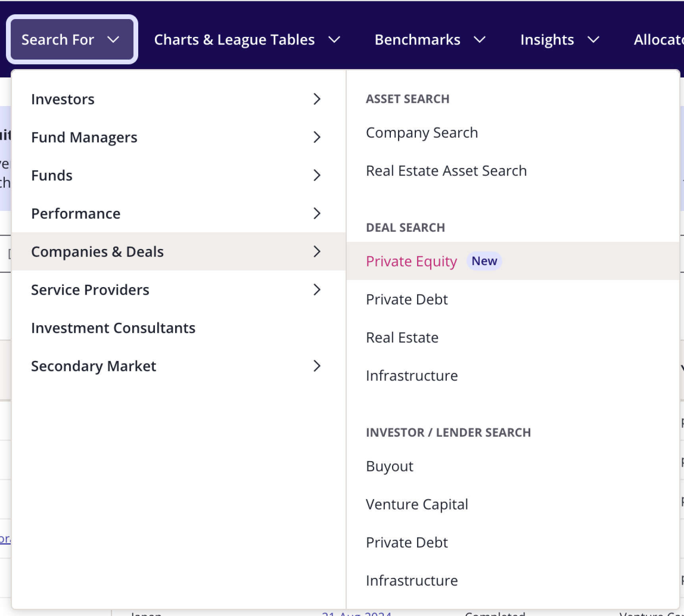This screenshot has height=616, width=684.
Task: Open Real Estate Asset Search
Action: point(446,171)
